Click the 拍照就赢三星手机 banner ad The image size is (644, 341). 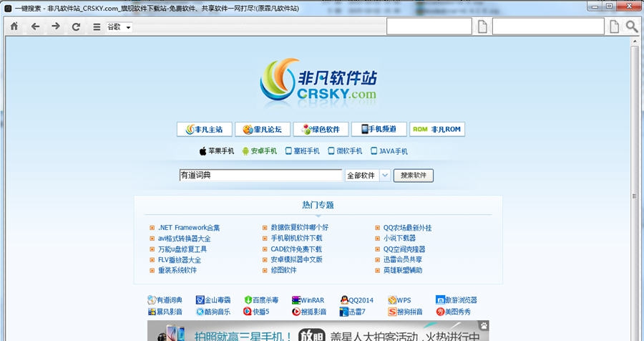tap(318, 331)
